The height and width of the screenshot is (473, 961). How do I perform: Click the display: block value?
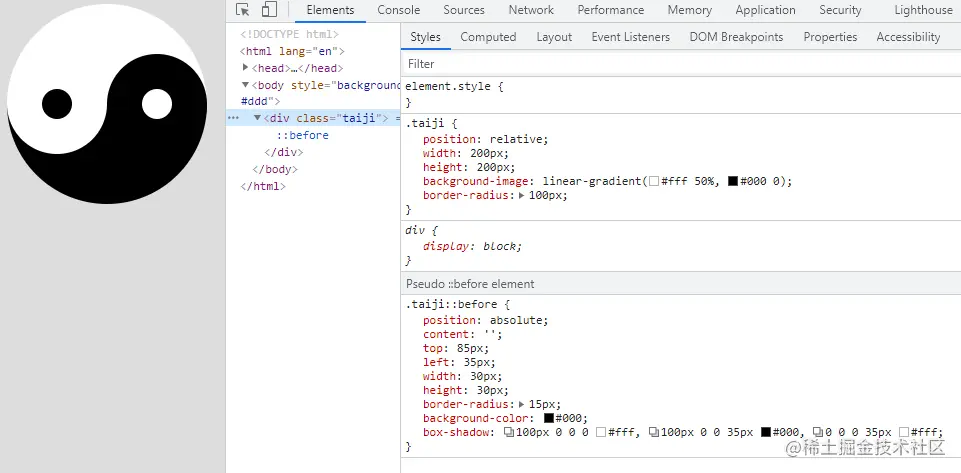[499, 246]
